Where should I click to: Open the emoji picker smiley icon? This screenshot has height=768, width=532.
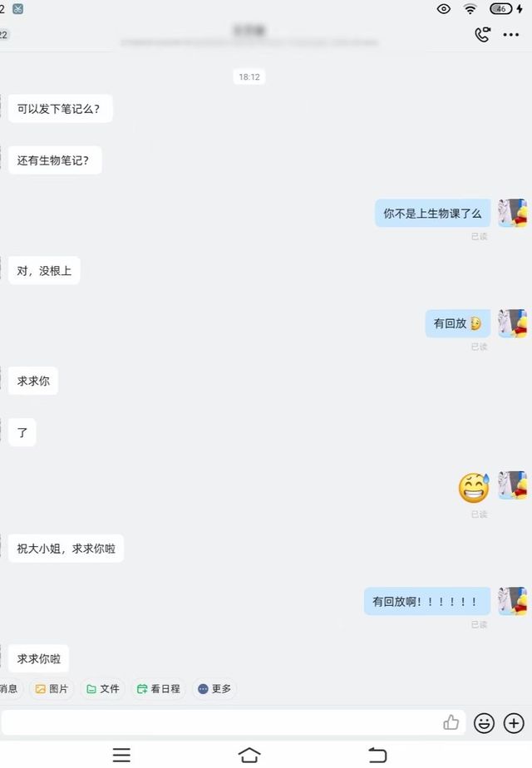pos(484,723)
